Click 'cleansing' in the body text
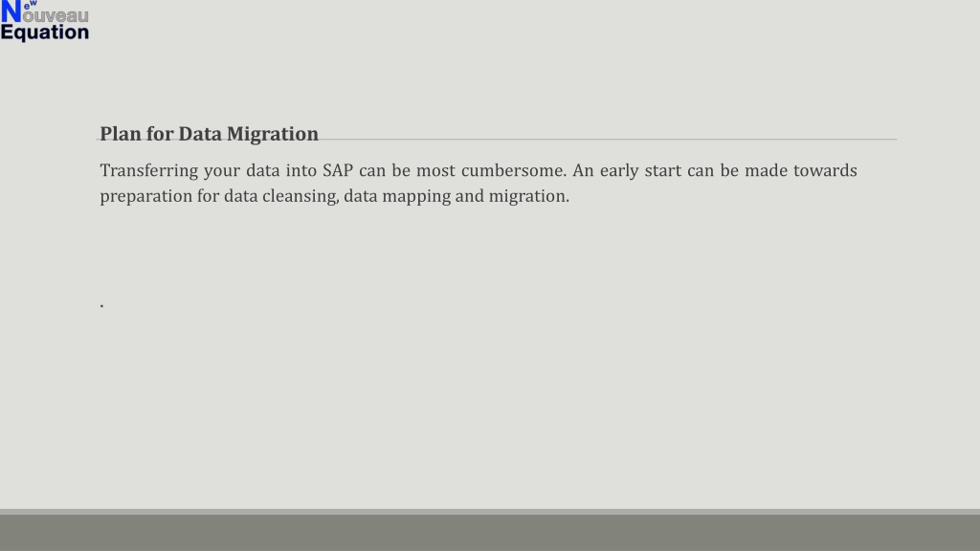 pyautogui.click(x=300, y=196)
